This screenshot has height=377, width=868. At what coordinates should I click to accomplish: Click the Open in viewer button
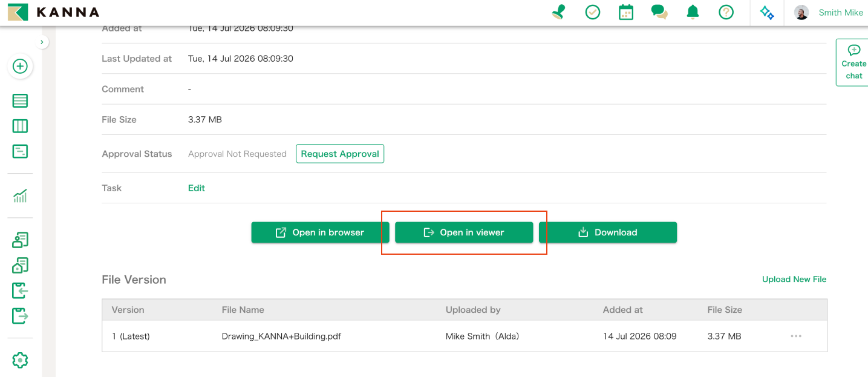[x=464, y=232]
